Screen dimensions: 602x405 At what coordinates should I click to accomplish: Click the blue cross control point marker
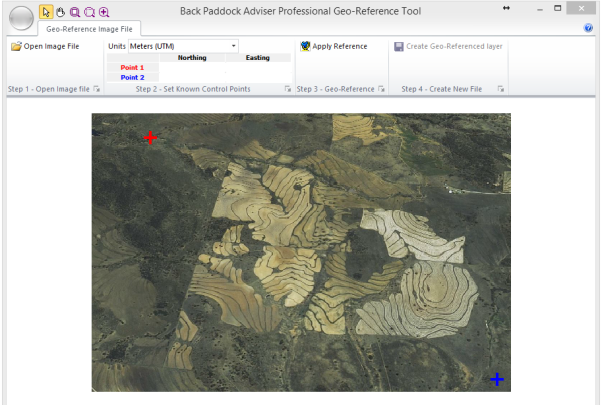[x=497, y=379]
